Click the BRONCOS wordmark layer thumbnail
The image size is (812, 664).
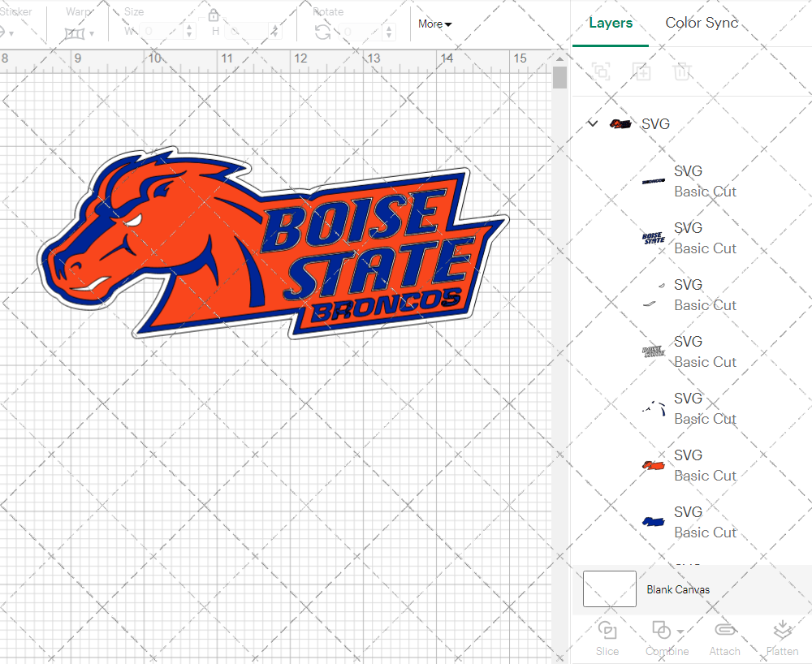[x=652, y=182]
